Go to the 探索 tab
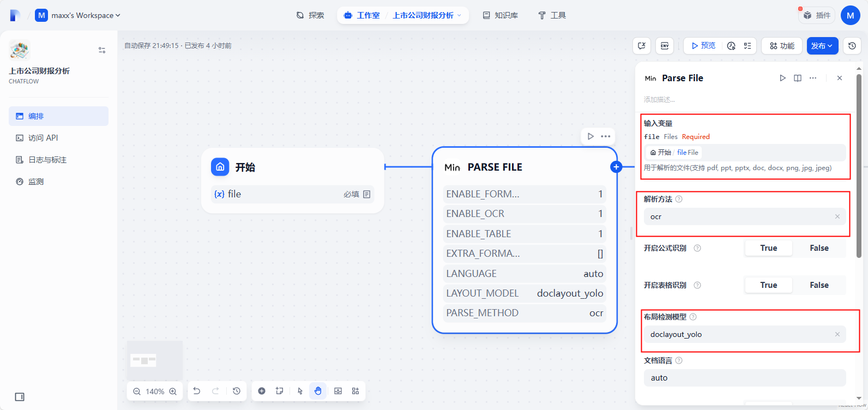 310,15
